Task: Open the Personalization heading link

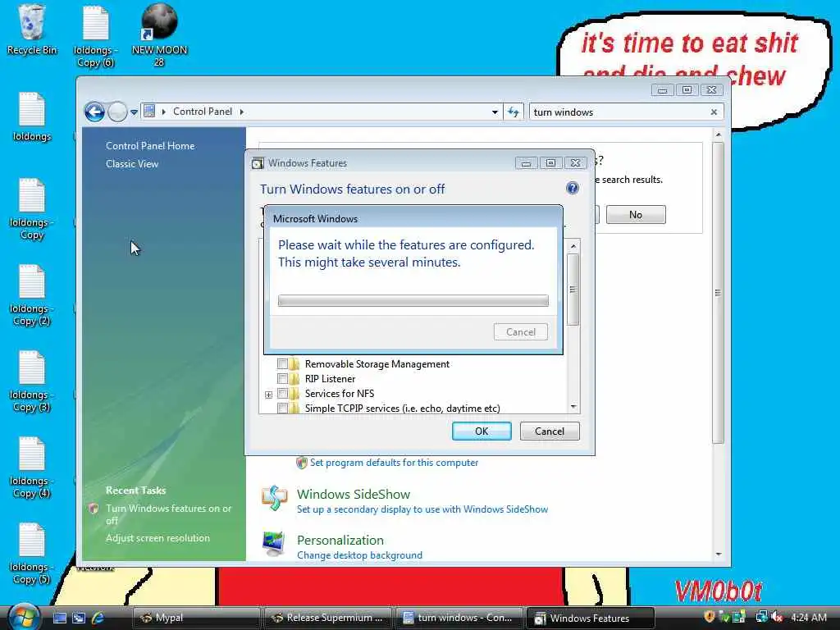Action: (340, 540)
